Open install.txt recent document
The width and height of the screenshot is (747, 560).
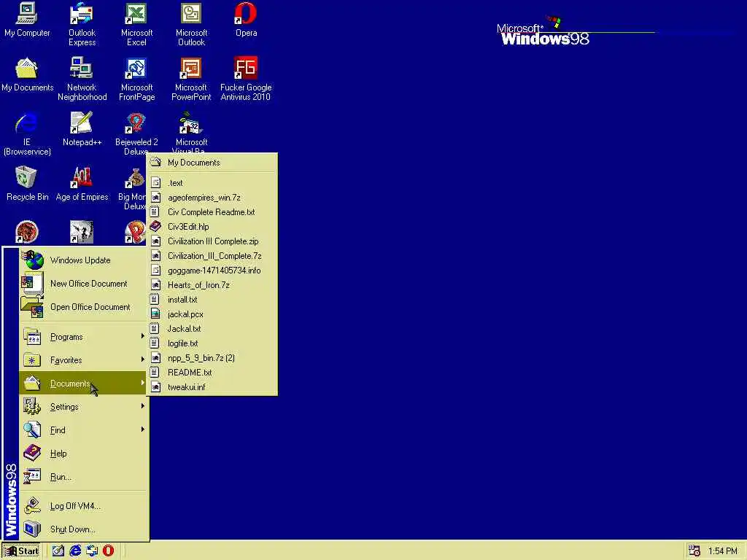[212, 300]
